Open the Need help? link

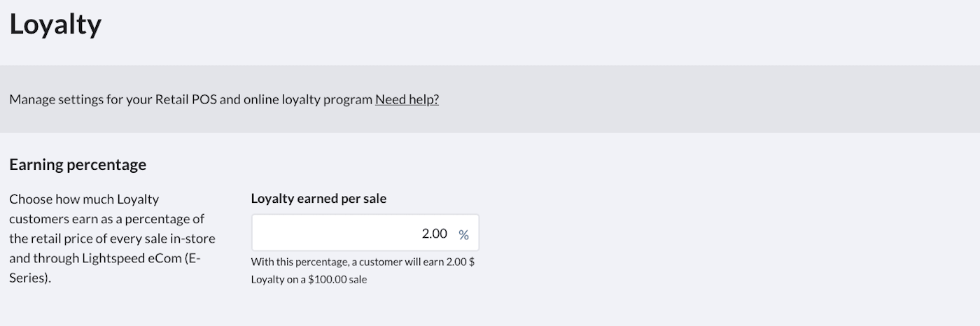tap(407, 99)
